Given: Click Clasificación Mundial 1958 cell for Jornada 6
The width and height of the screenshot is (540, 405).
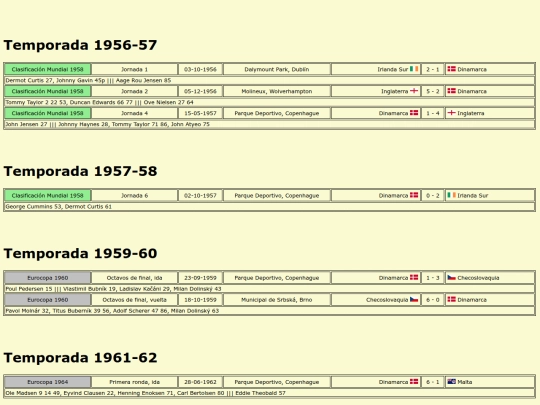Looking at the screenshot, I should point(48,196).
